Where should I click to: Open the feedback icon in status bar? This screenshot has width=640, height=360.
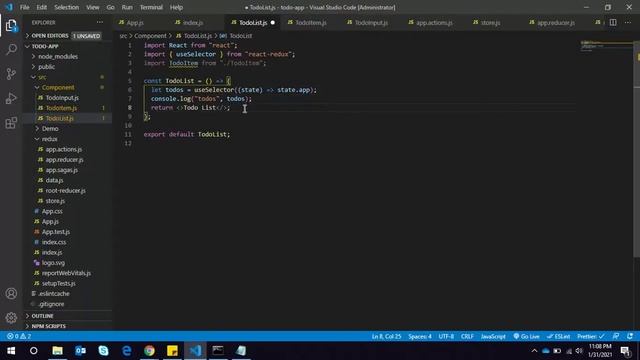click(x=616, y=336)
